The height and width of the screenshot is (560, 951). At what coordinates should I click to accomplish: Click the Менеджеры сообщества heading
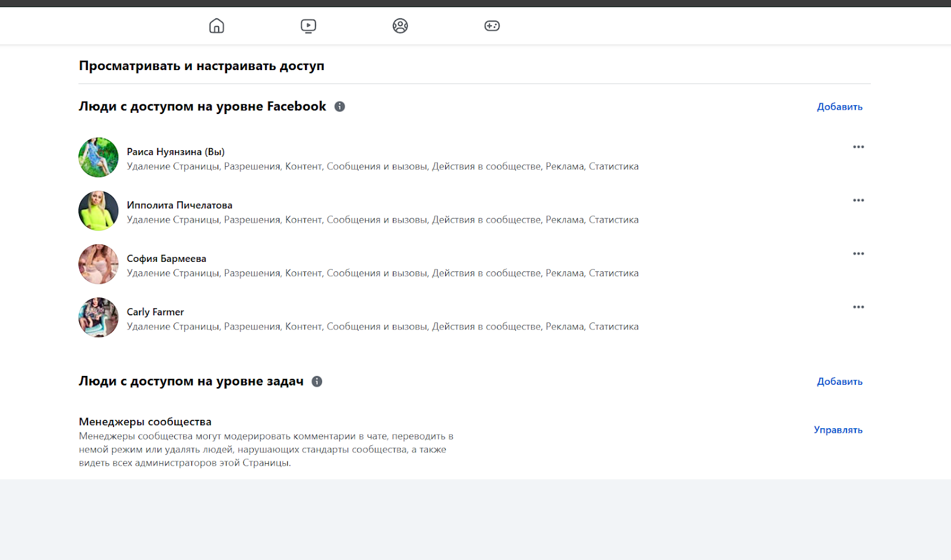pyautogui.click(x=145, y=422)
